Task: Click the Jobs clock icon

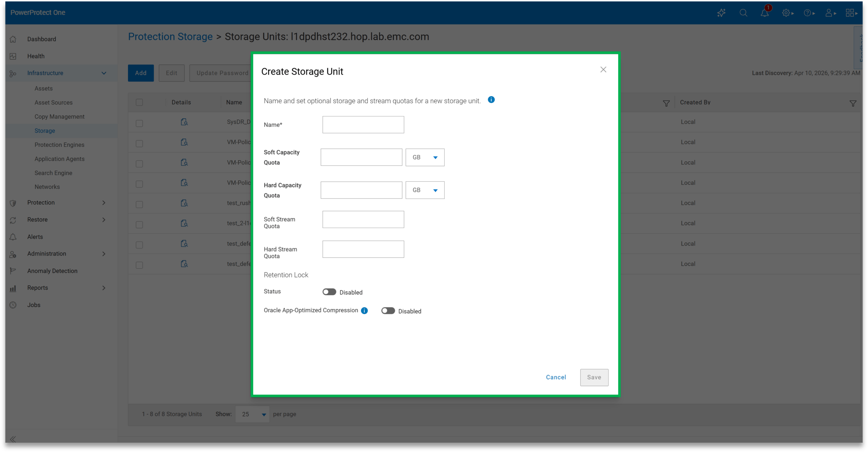Action: tap(13, 305)
